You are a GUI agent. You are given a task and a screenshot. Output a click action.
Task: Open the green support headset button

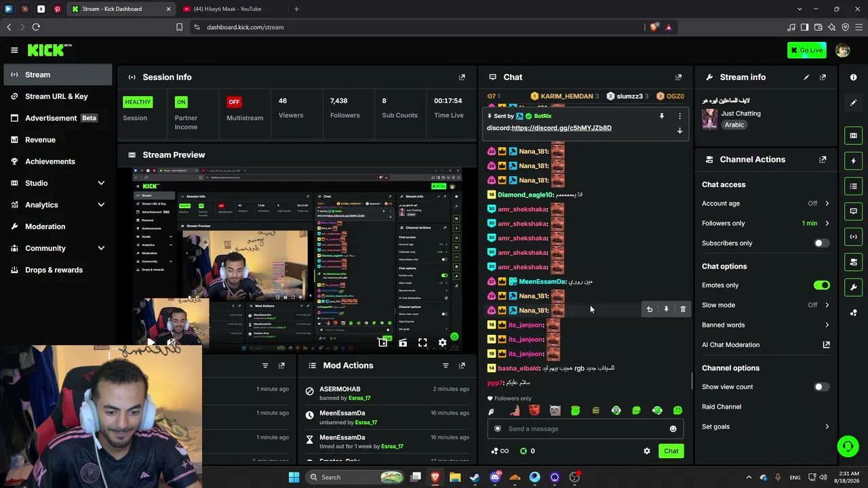click(848, 446)
